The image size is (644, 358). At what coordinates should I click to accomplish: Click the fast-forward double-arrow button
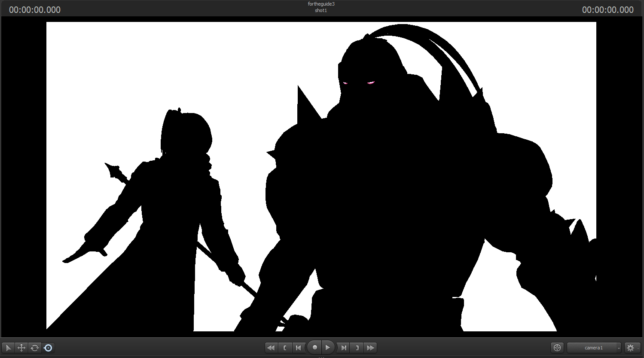370,348
